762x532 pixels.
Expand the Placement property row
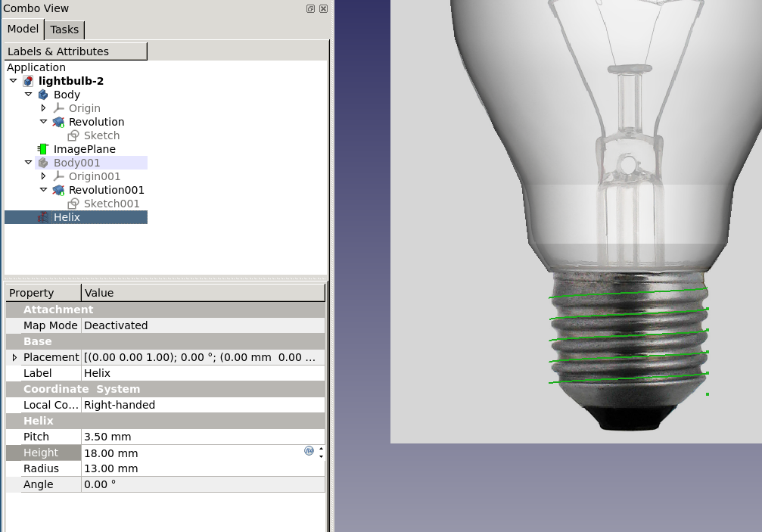[14, 357]
